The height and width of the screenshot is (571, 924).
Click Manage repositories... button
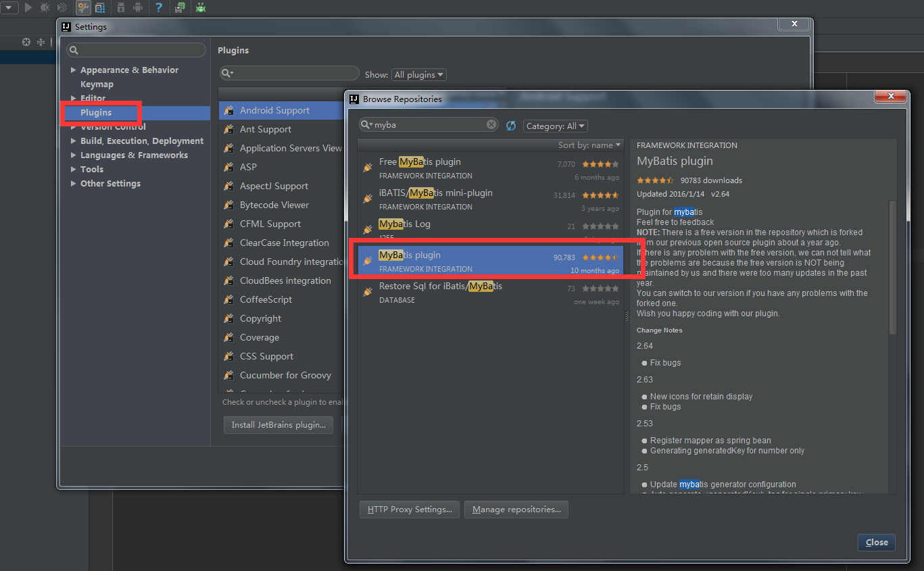[516, 510]
